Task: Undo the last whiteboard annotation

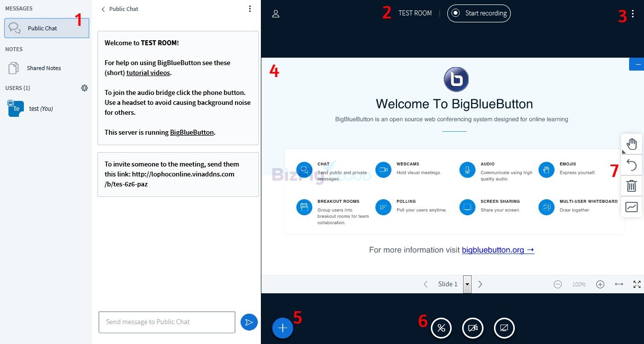Action: coord(632,165)
